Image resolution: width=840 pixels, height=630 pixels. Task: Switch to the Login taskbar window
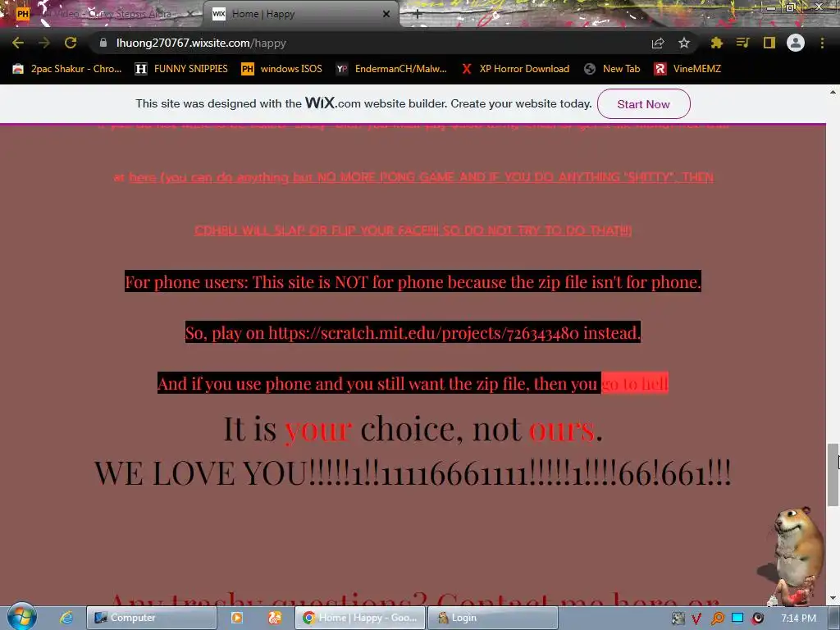(x=493, y=618)
